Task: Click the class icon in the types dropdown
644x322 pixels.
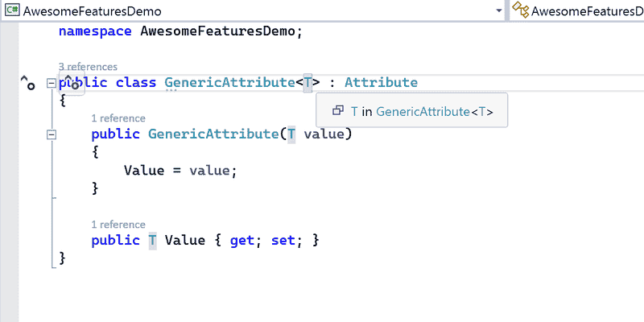Action: point(520,10)
